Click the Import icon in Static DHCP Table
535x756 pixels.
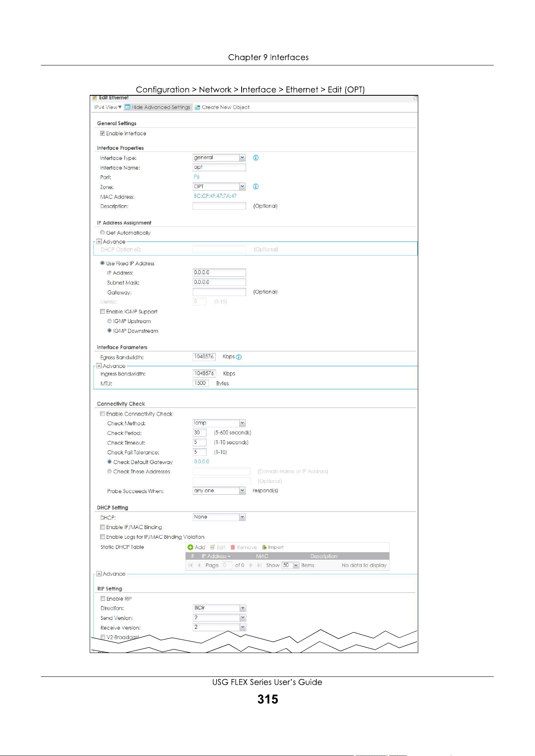tap(273, 547)
